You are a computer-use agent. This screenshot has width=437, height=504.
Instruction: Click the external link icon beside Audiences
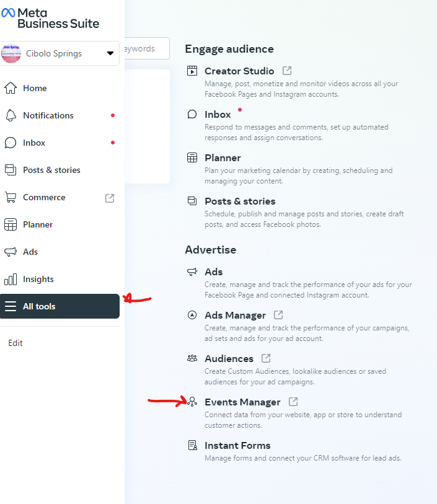[x=266, y=358]
